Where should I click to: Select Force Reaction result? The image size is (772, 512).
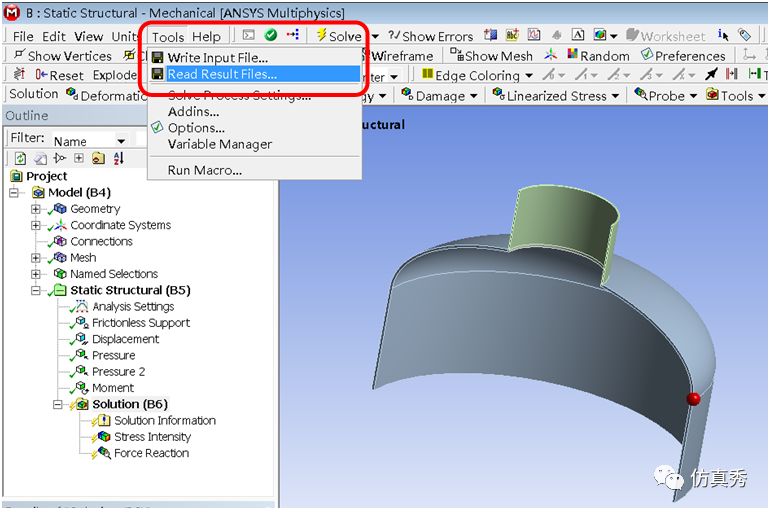[x=151, y=453]
